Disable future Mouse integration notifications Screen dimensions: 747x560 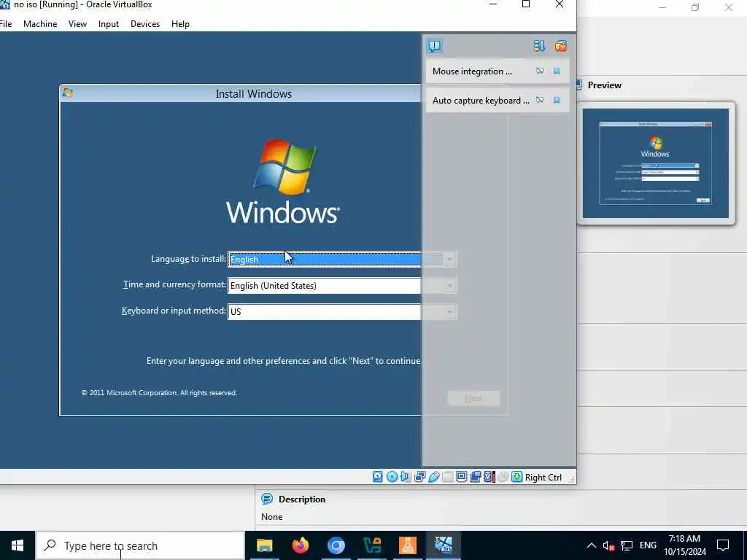[540, 71]
